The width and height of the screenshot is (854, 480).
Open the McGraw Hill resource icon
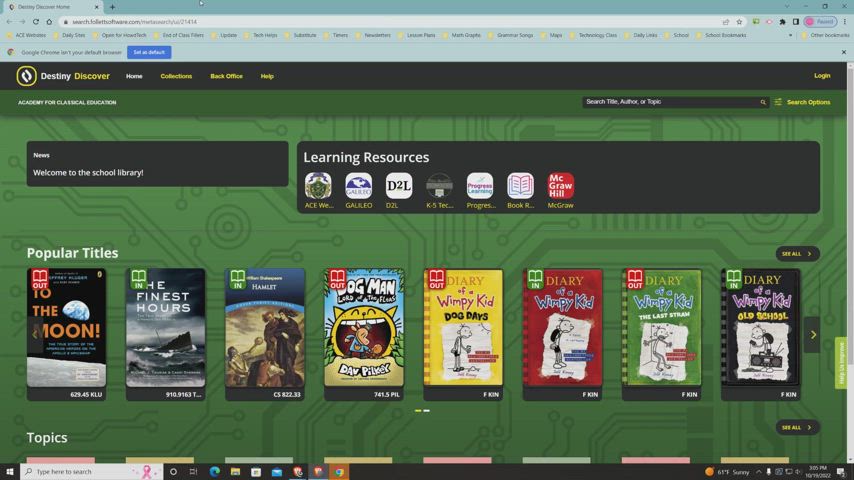point(560,186)
